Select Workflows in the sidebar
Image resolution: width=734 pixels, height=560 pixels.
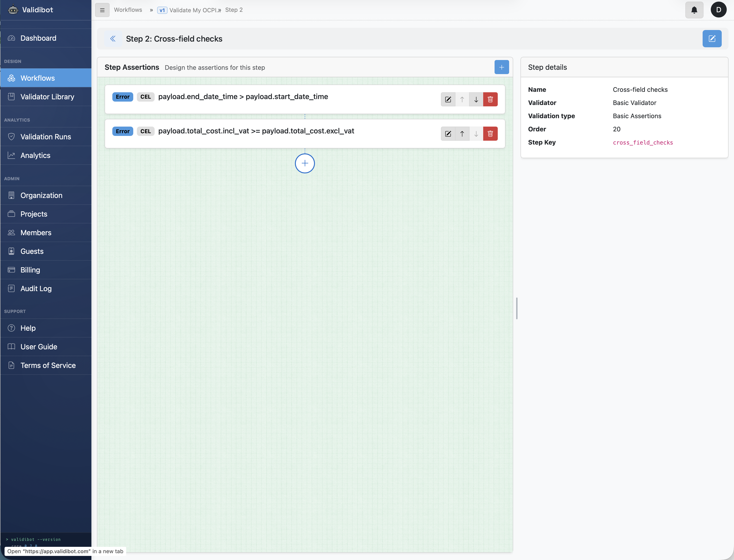pos(46,78)
